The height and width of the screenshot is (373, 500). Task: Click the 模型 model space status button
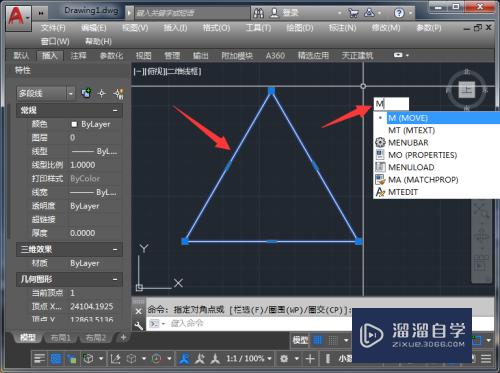coord(300,340)
